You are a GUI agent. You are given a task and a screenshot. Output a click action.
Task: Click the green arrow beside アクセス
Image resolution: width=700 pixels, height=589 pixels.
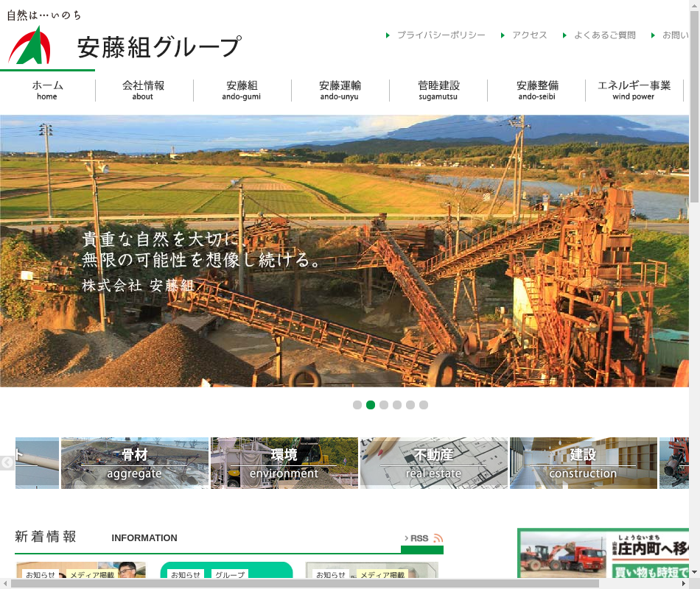tap(503, 35)
